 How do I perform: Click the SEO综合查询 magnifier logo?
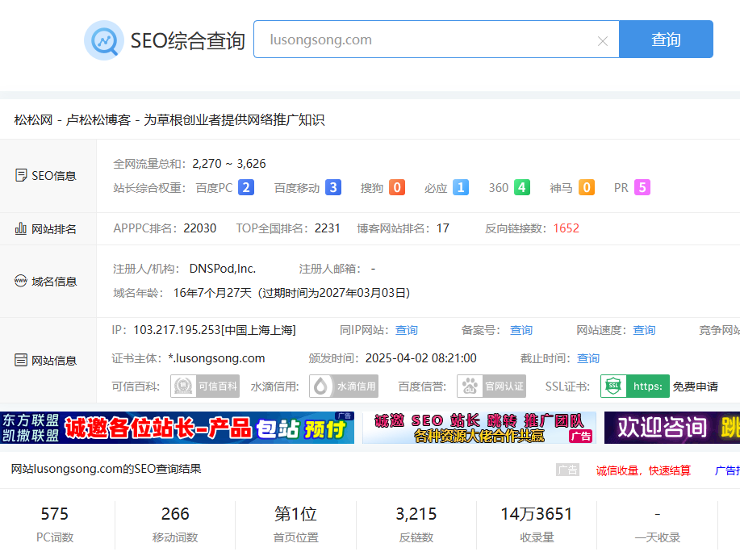(x=103, y=40)
